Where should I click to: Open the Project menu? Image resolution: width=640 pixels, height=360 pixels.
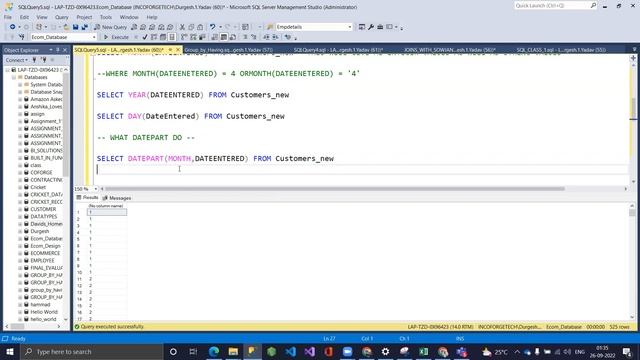click(x=84, y=17)
